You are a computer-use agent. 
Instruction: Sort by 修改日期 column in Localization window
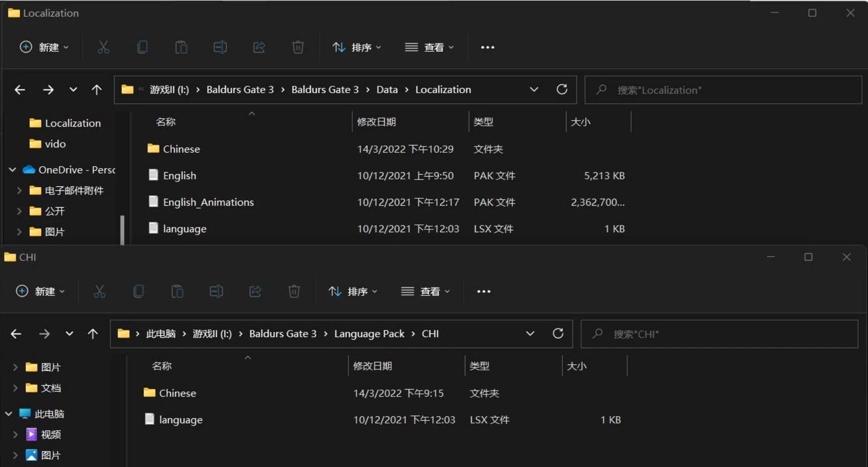pyautogui.click(x=377, y=122)
